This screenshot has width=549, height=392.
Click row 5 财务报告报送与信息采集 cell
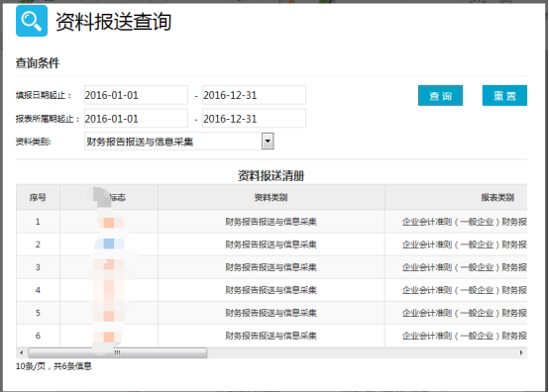271,313
